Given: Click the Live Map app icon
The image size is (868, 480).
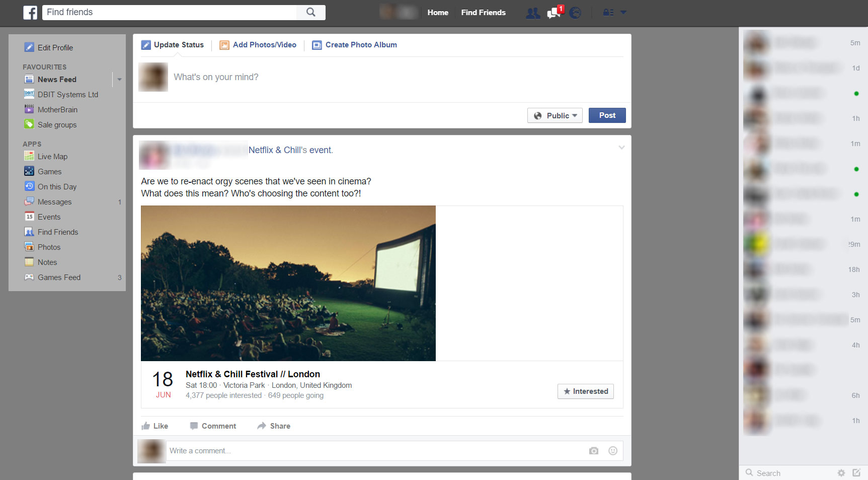Looking at the screenshot, I should (29, 156).
